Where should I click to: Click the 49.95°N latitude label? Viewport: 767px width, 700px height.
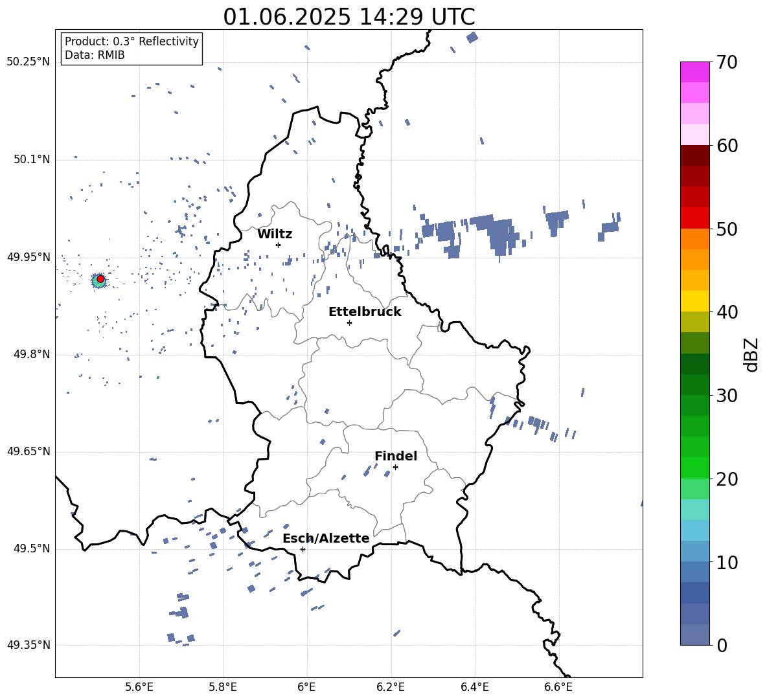coord(28,257)
